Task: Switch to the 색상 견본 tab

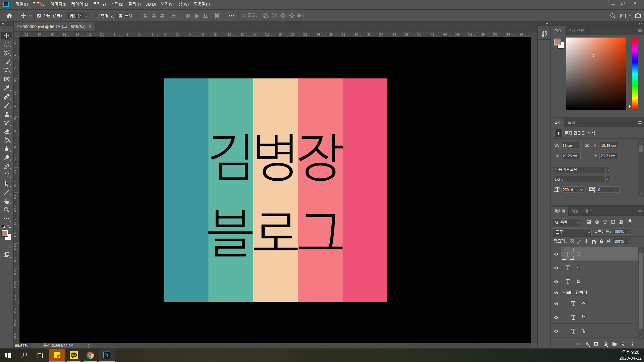Action: tap(576, 31)
